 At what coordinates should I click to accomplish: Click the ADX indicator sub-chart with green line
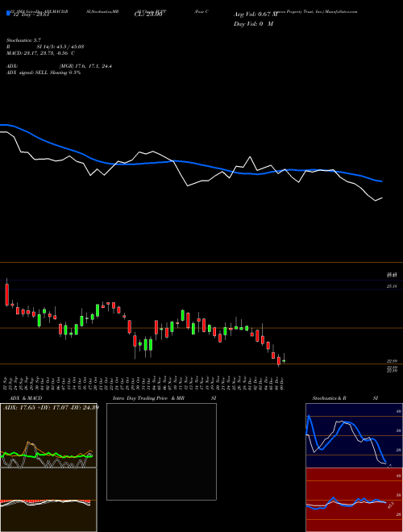48,435
